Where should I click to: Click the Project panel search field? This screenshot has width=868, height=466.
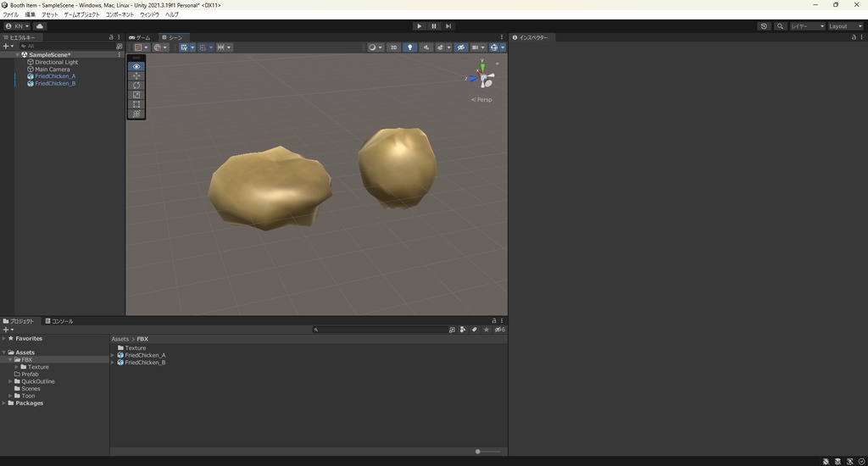[380, 330]
